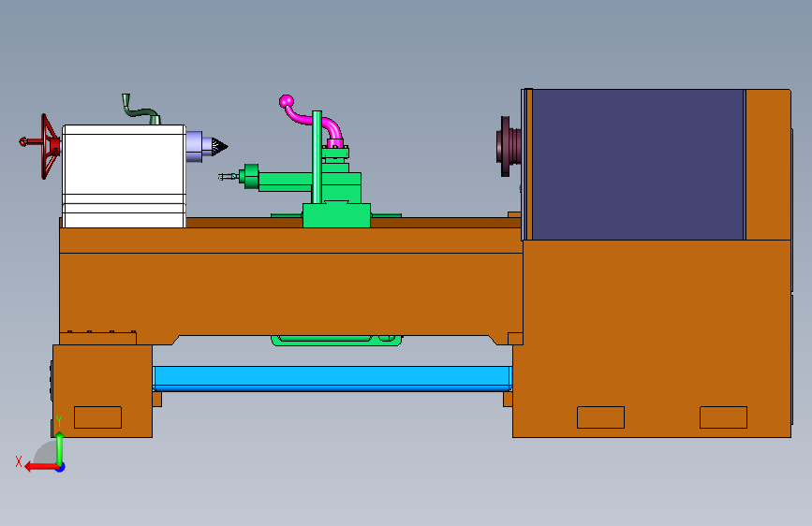Click the green Y axis arrow of triad
The image size is (812, 526).
coord(60,446)
